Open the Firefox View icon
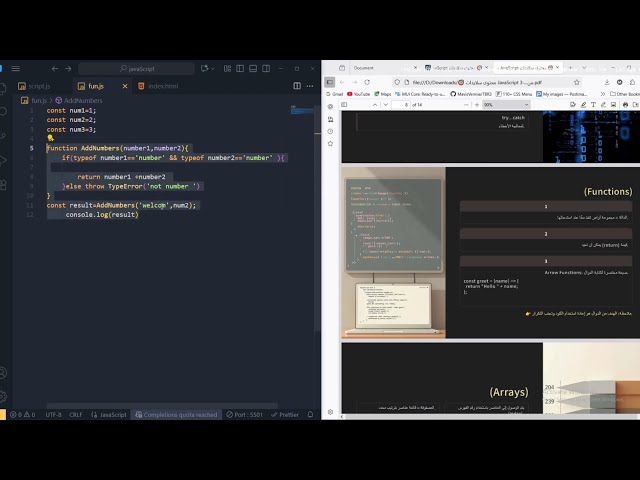The width and height of the screenshot is (640, 480). [x=342, y=68]
